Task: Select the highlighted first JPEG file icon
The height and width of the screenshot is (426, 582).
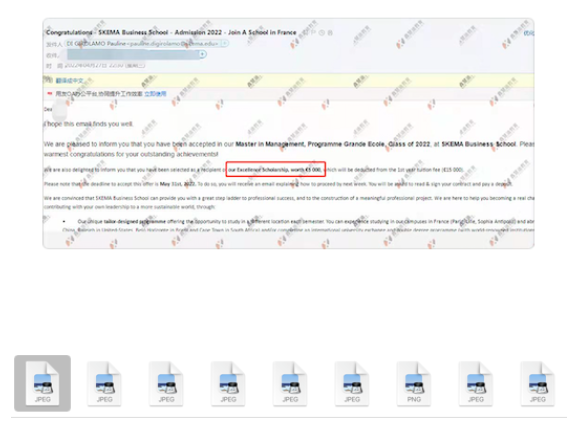Action: coord(42,383)
